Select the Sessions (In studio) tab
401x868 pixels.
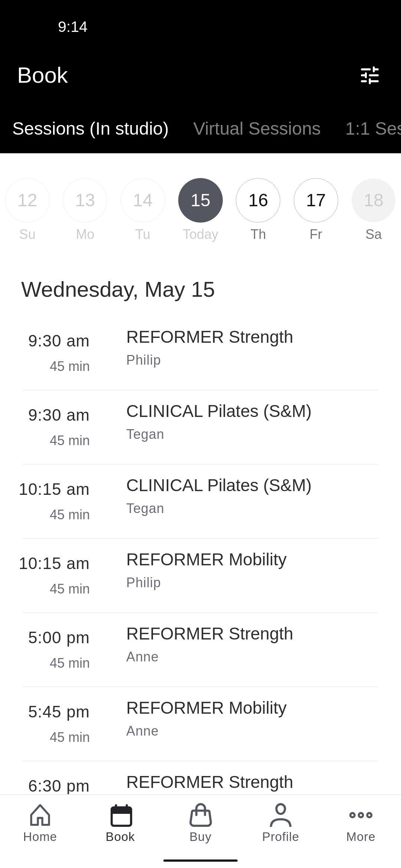pos(90,129)
